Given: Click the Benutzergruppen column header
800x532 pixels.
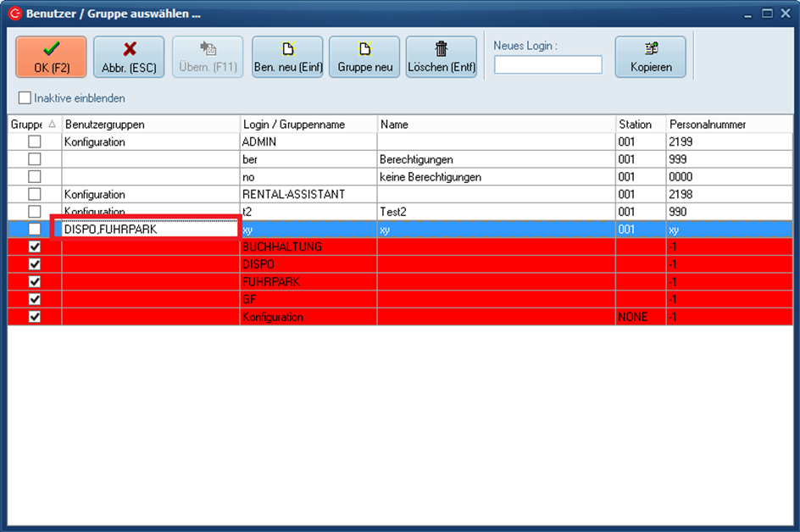Looking at the screenshot, I should point(150,125).
